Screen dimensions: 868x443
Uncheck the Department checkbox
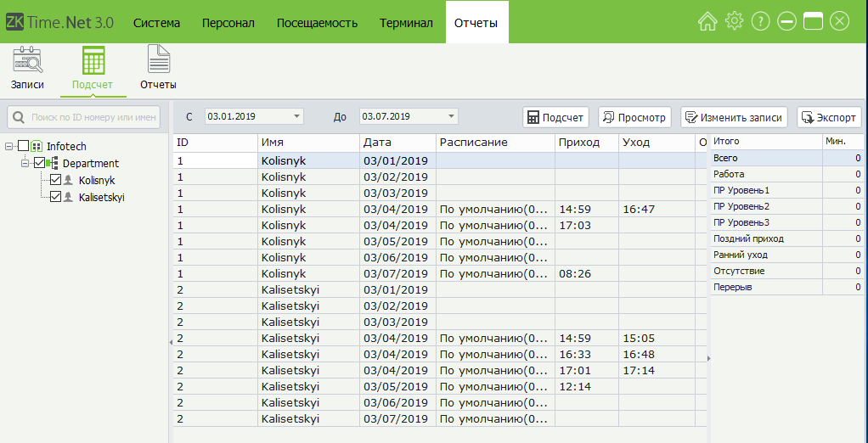39,163
